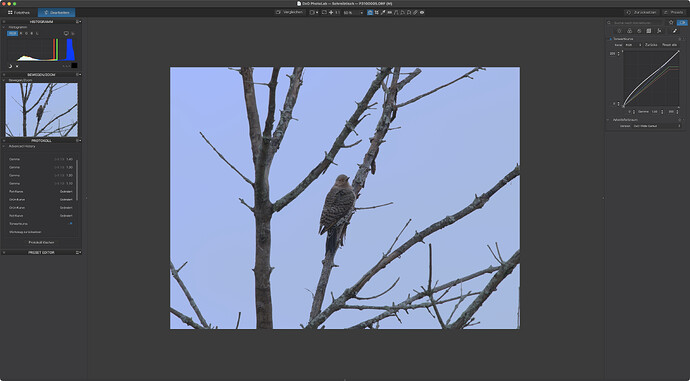Screen dimensions: 690x381
Task: Click Protokoll löschen button
Action: (41, 242)
